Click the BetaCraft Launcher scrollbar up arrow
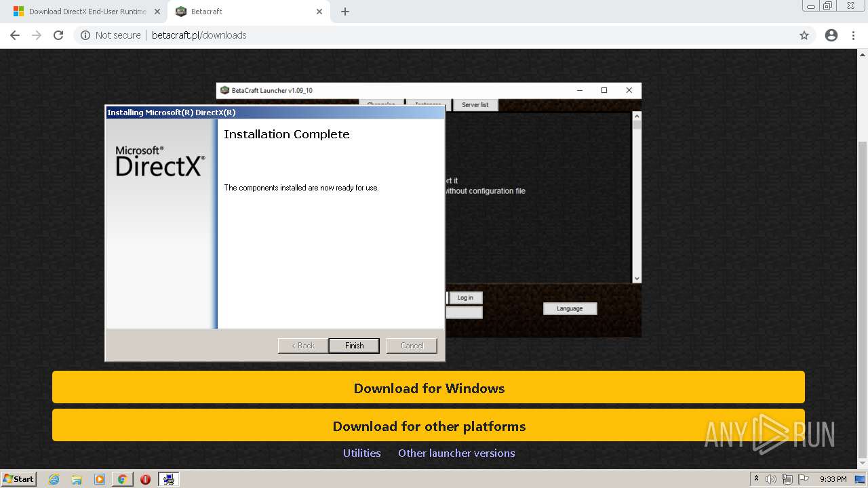The height and width of the screenshot is (488, 868). pos(636,116)
